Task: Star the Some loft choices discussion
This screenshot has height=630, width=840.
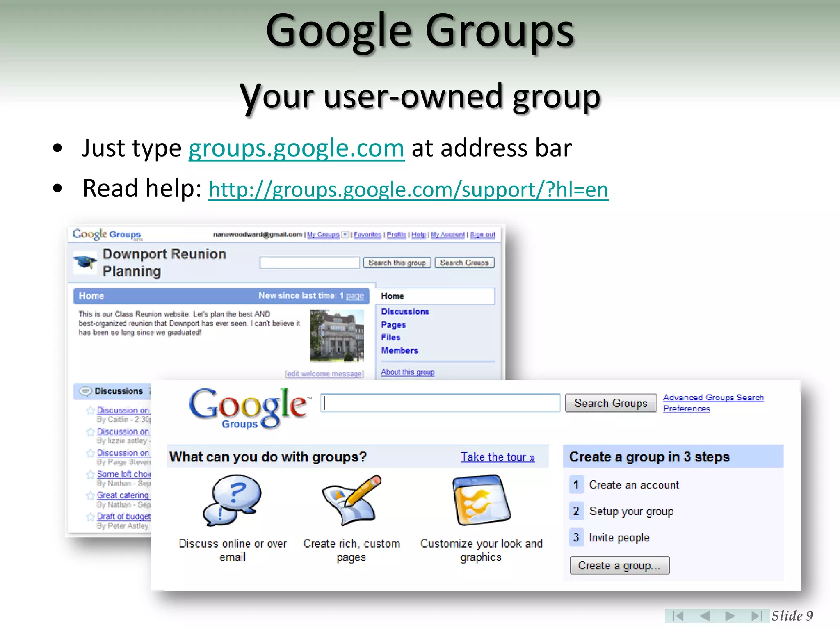Action: (90, 474)
